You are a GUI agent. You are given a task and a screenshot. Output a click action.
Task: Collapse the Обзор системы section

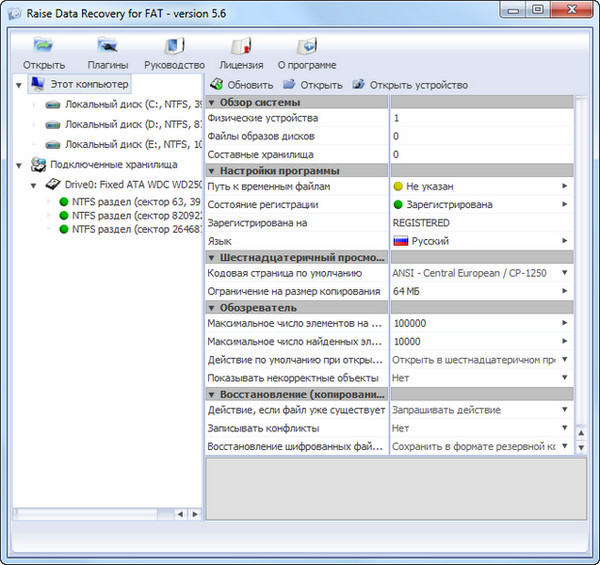click(x=212, y=102)
